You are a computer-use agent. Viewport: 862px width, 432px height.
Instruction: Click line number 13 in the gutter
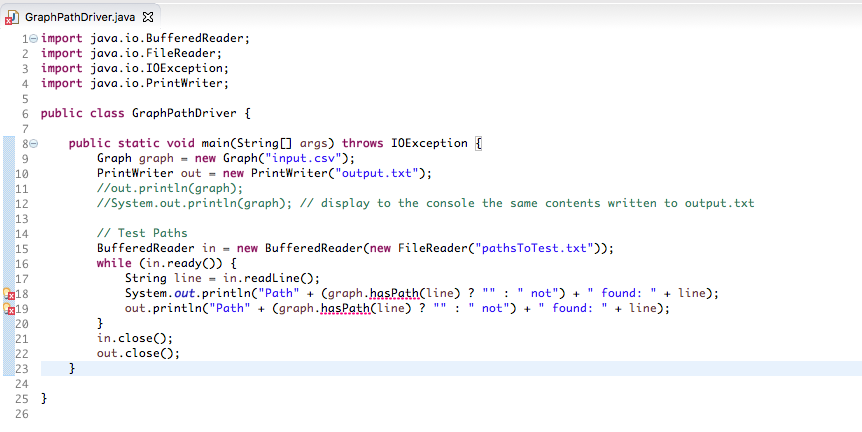pyautogui.click(x=21, y=219)
